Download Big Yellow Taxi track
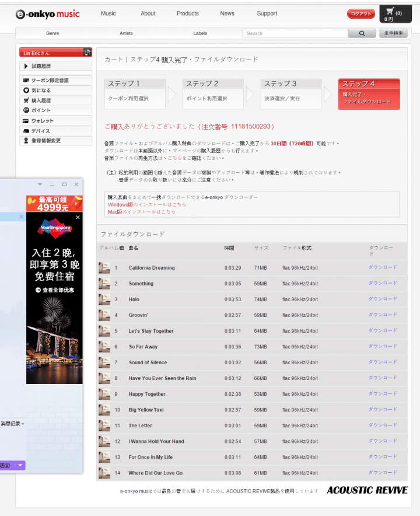 pos(383,409)
